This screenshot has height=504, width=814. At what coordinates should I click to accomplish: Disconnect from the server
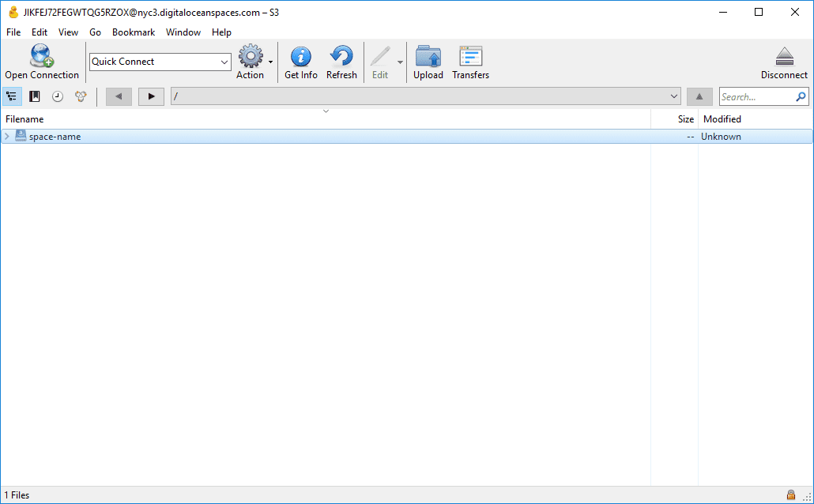(785, 57)
